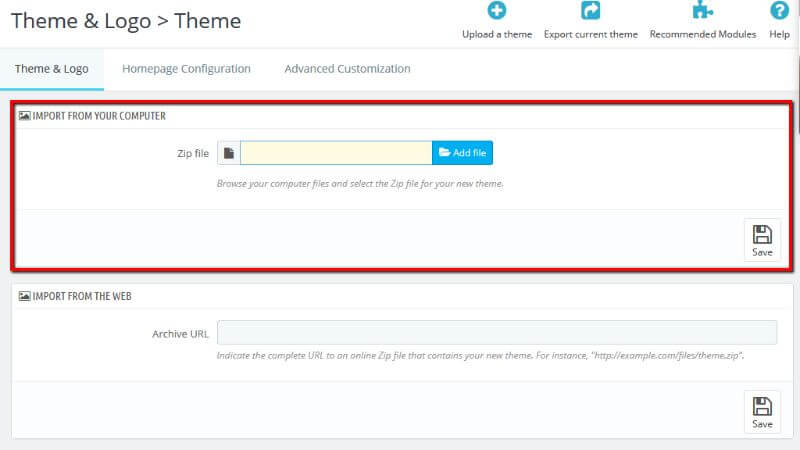Save the Import From The Web section

[762, 412]
